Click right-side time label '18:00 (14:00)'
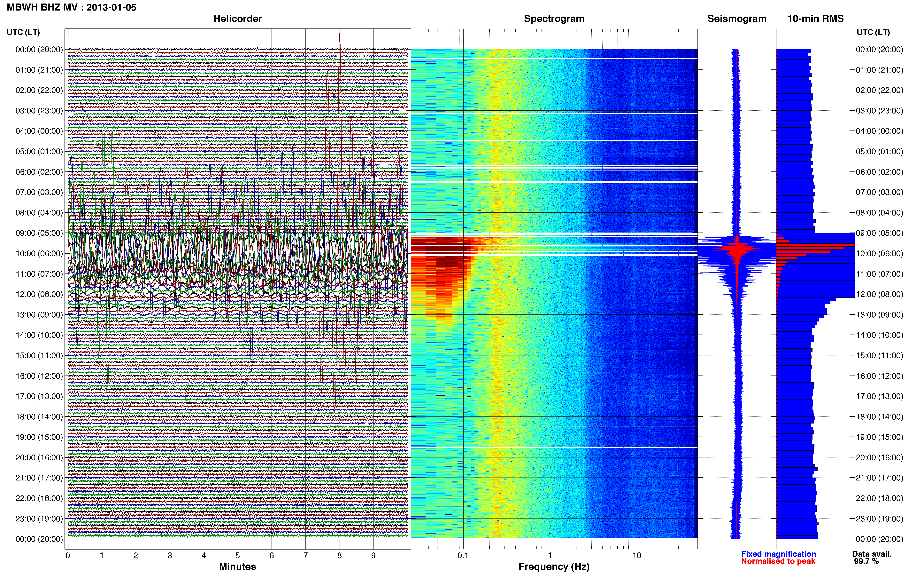The image size is (924, 578). click(880, 417)
